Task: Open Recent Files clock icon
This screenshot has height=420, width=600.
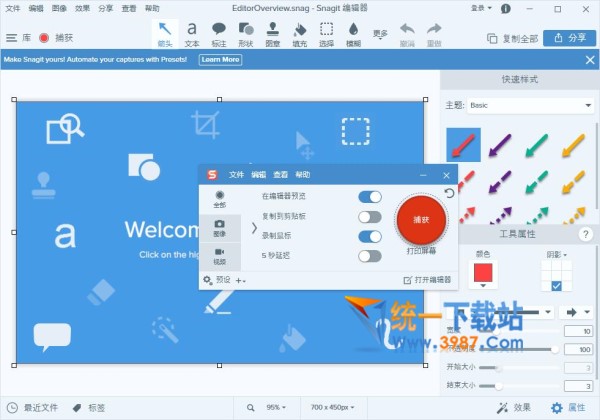Action: 12,408
